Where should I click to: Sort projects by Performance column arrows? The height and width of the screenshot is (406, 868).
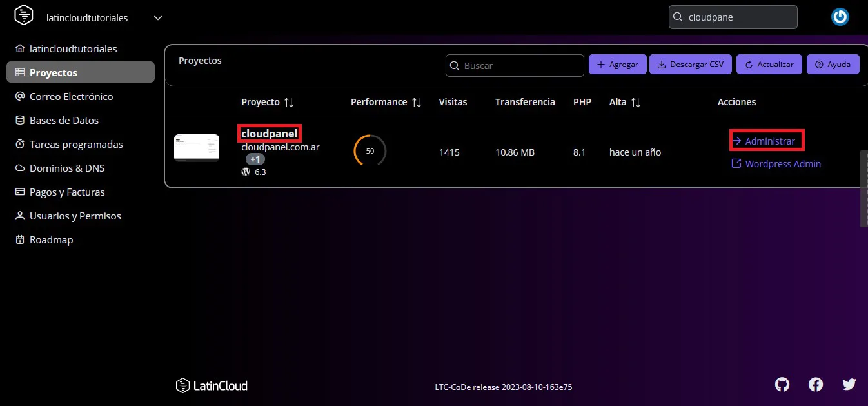[417, 103]
